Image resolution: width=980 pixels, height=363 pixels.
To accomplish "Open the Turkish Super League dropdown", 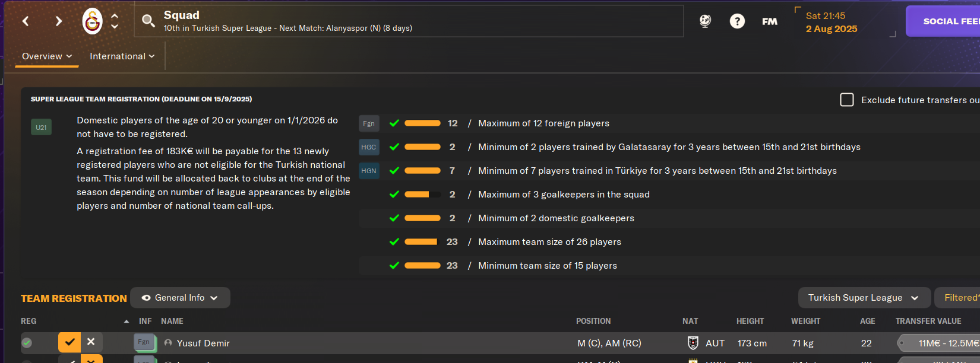I will pos(864,298).
